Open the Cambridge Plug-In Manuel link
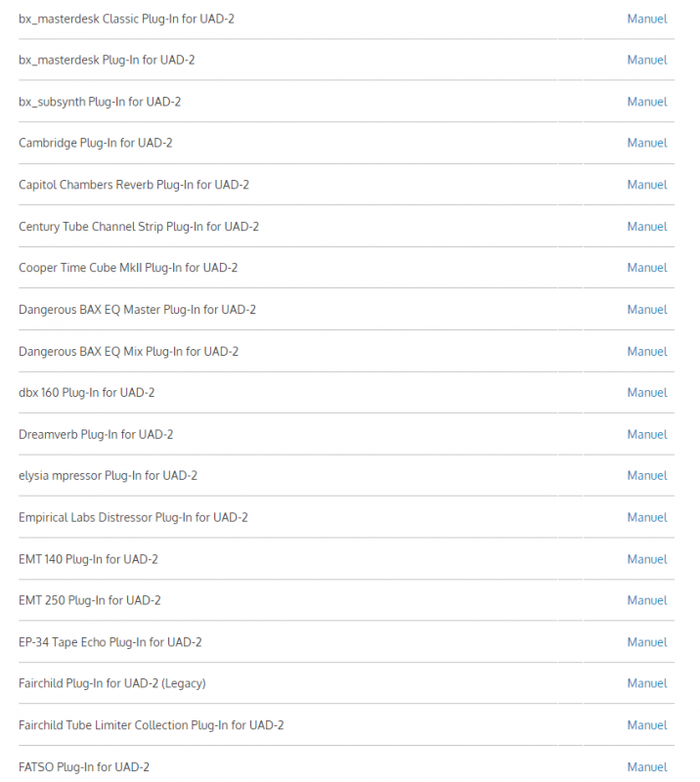The height and width of the screenshot is (782, 700). [x=647, y=144]
